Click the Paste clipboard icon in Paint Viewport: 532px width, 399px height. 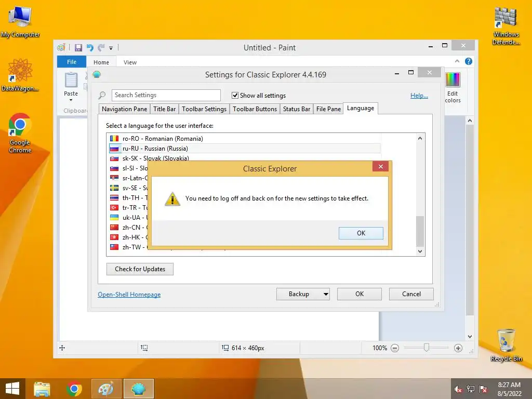[71, 79]
